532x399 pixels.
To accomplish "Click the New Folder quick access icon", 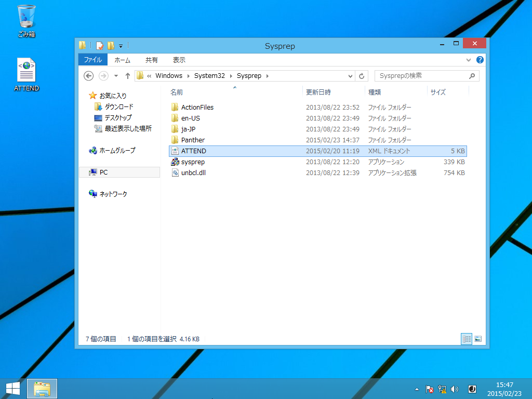I will pyautogui.click(x=111, y=46).
